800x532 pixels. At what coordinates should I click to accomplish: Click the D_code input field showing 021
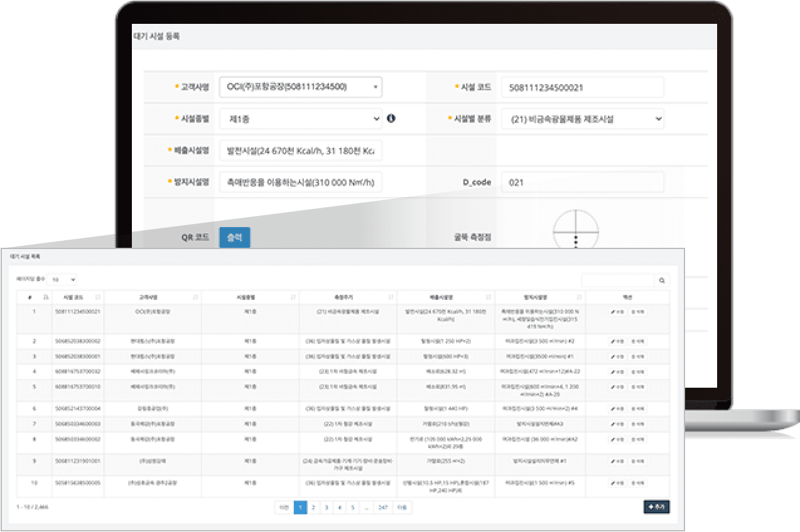pyautogui.click(x=583, y=183)
